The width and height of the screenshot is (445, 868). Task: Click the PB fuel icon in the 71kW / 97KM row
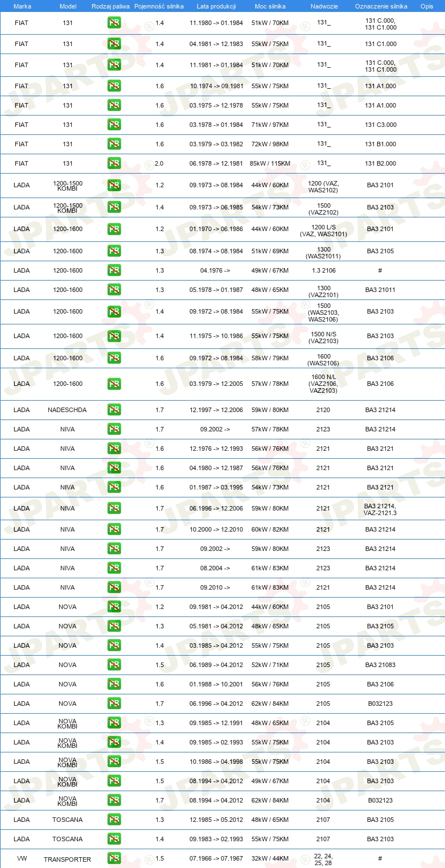114,125
